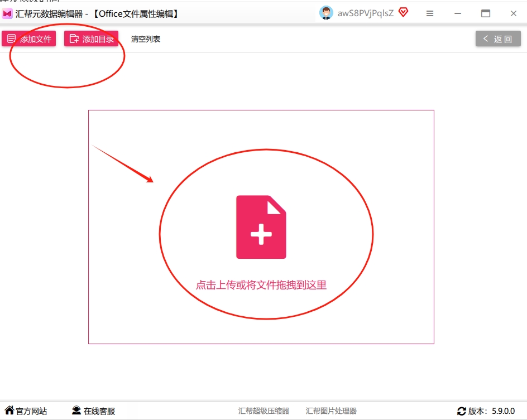This screenshot has height=420, width=527.
Task: Check for updates via the 版本 refresh icon
Action: click(462, 411)
